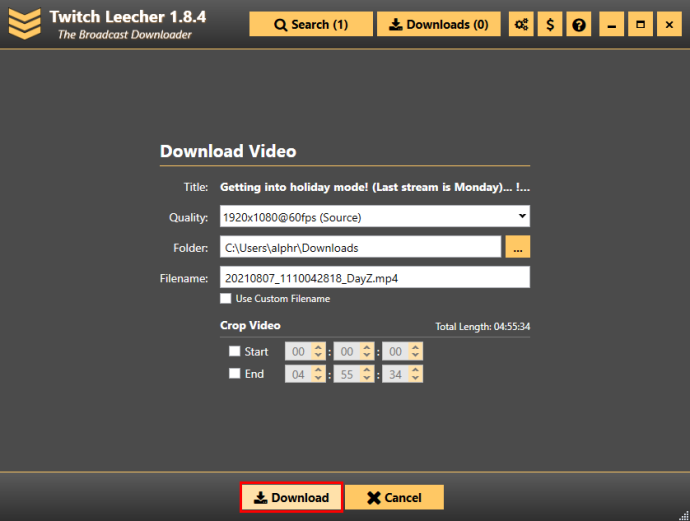This screenshot has width=690, height=521.
Task: Decrease Start seconds with down arrow
Action: click(415, 355)
